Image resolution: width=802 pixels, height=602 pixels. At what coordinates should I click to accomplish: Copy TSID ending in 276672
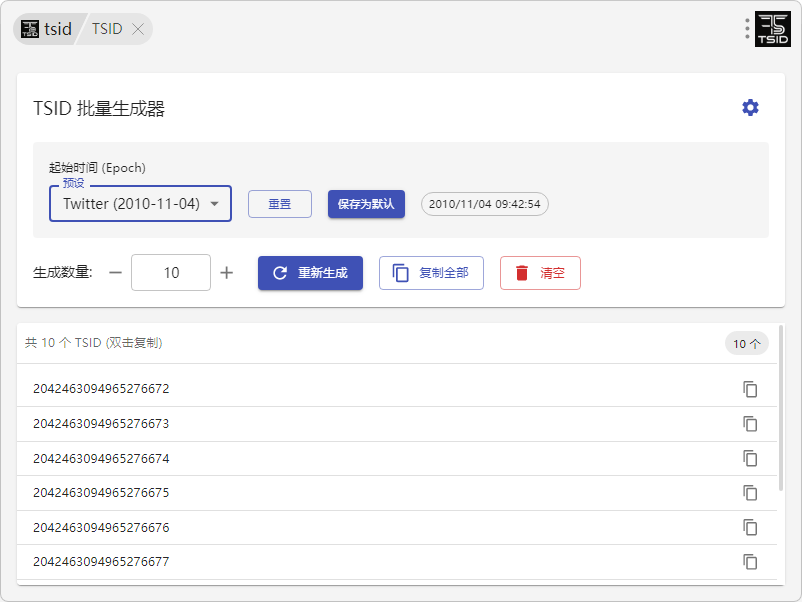pos(750,389)
